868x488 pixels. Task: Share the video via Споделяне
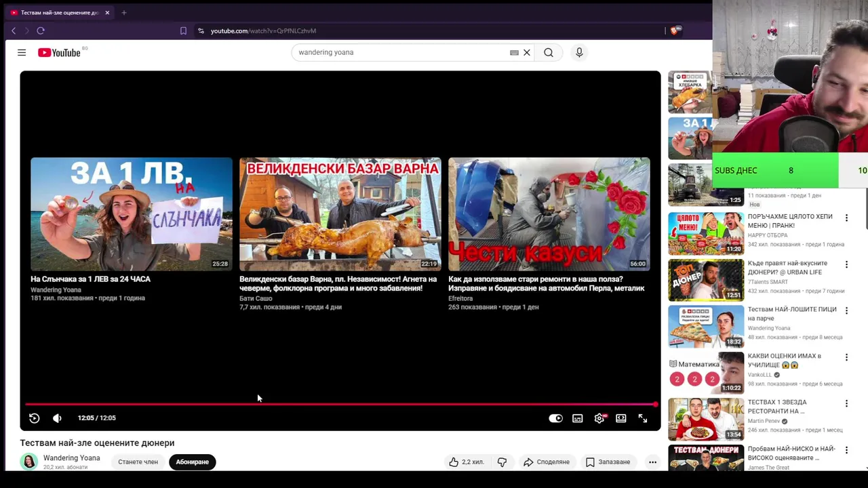coord(546,462)
